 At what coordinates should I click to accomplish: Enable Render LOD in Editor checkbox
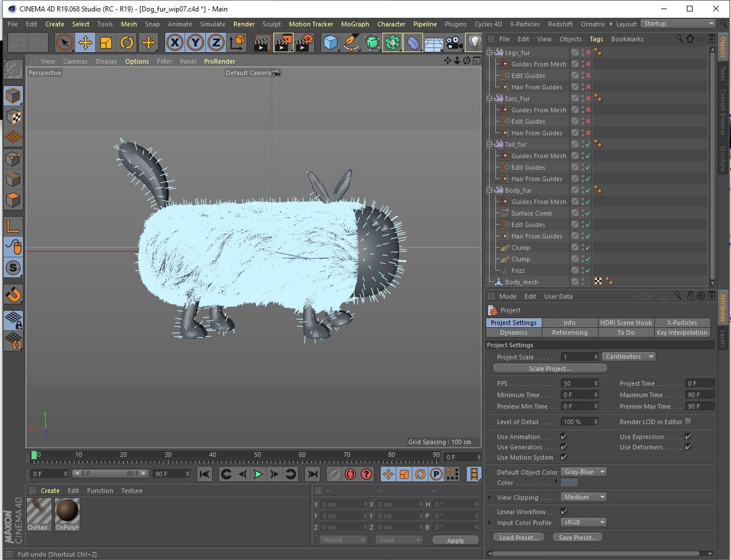[x=688, y=421]
